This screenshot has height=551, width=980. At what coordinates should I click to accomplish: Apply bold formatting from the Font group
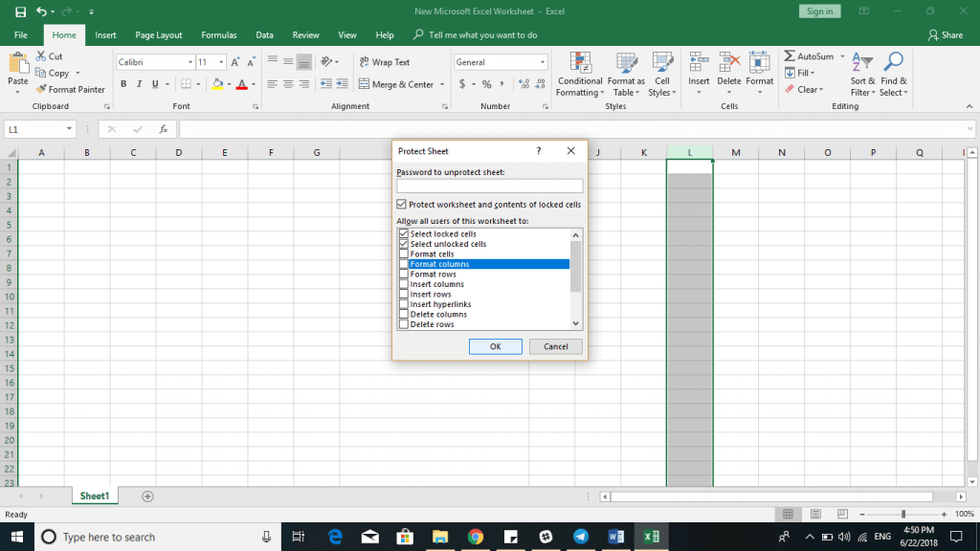(x=122, y=84)
